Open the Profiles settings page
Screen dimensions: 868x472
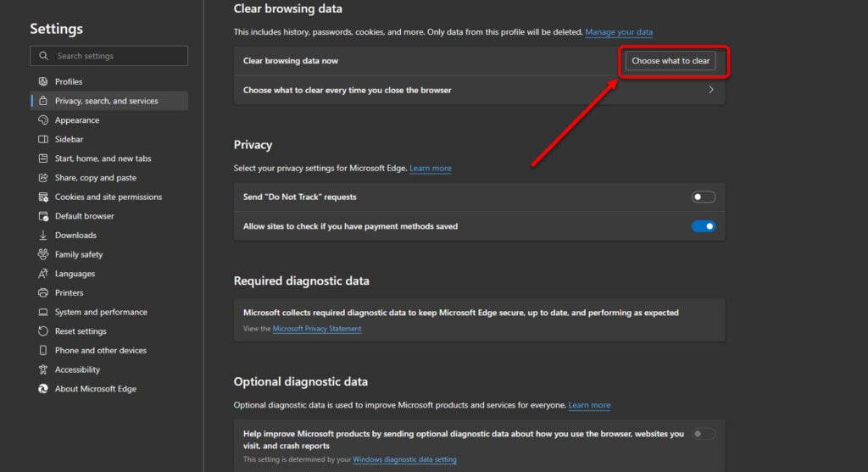(x=109, y=81)
